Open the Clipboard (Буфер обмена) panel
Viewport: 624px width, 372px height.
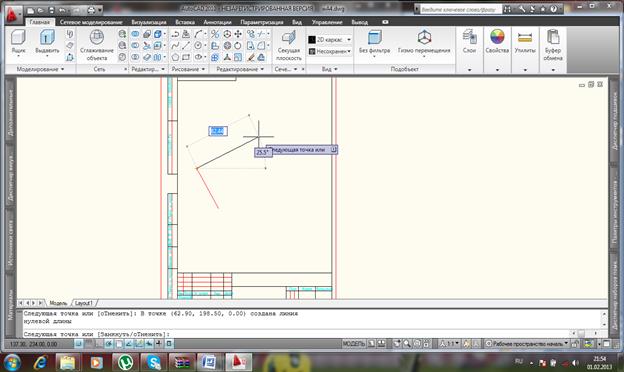coord(553,45)
